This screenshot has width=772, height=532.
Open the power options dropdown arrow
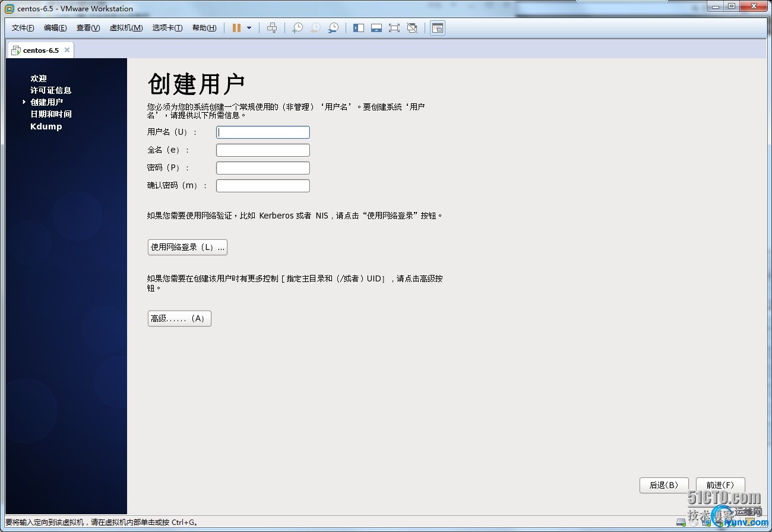pos(249,28)
